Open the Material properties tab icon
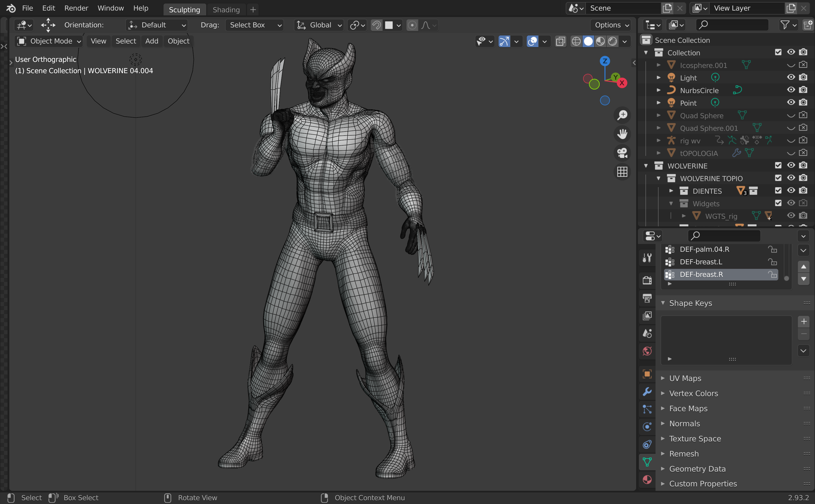The width and height of the screenshot is (815, 504). point(647,480)
